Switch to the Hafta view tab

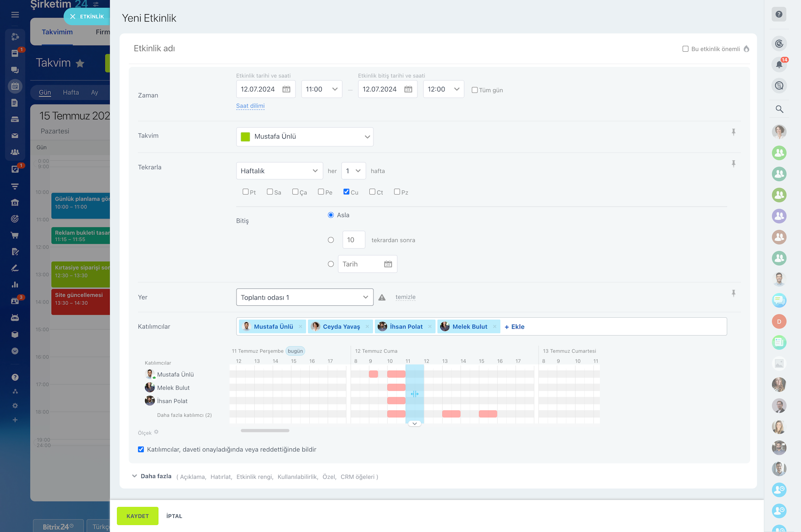pyautogui.click(x=71, y=92)
